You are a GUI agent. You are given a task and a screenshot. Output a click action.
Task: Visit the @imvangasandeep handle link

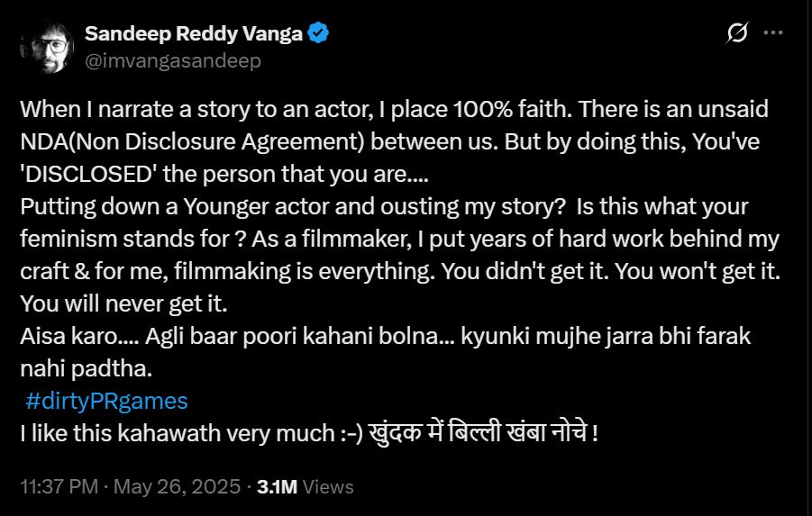point(172,60)
